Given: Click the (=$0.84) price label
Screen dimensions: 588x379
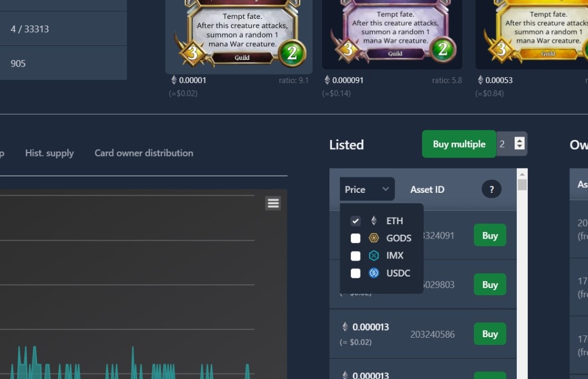Looking at the screenshot, I should coord(489,93).
